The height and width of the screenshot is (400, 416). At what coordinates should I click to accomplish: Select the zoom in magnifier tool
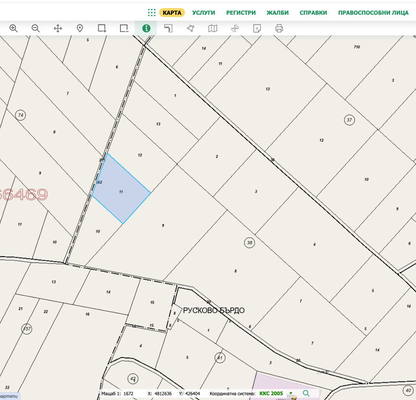pyautogui.click(x=13, y=28)
